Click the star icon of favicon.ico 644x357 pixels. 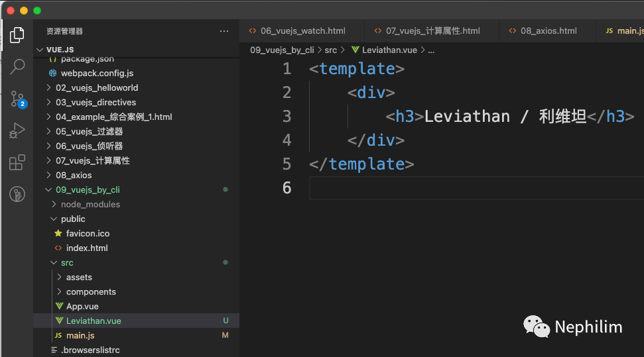click(60, 234)
